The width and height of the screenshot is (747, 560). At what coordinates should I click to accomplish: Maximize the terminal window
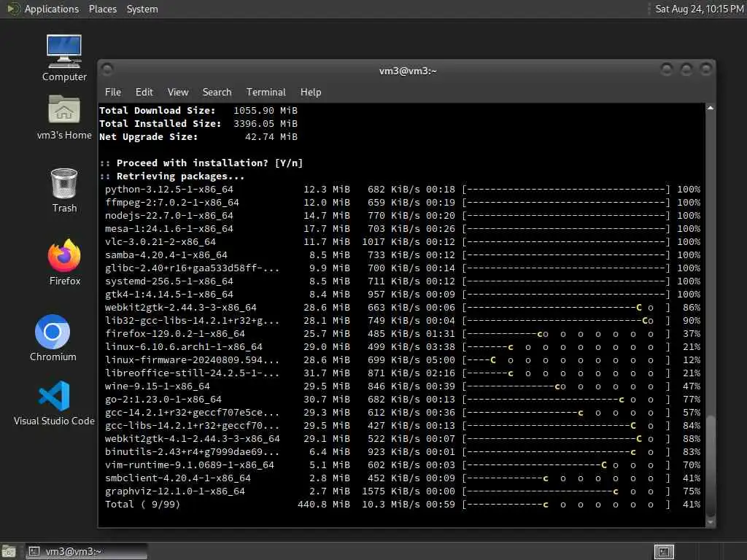(686, 69)
